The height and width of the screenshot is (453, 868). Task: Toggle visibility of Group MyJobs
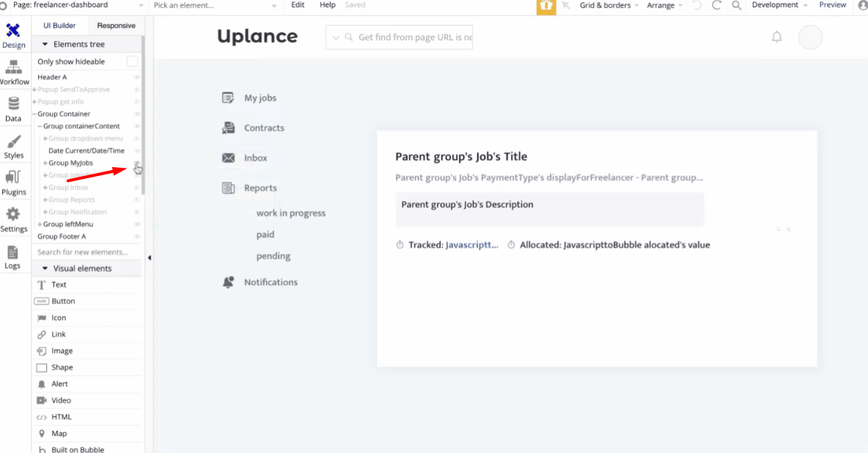tap(136, 163)
